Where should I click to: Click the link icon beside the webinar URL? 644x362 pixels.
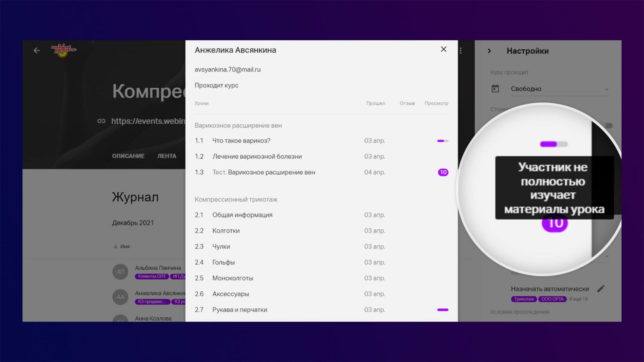point(101,121)
